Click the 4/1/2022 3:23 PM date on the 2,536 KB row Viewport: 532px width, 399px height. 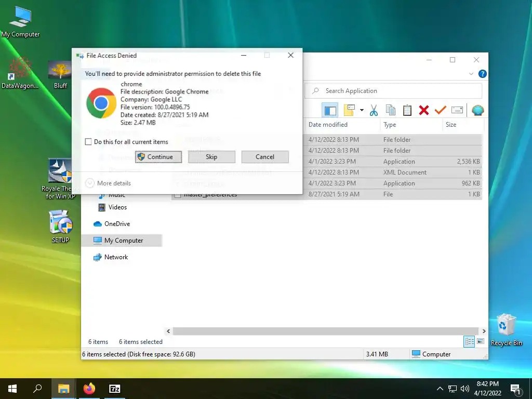click(332, 162)
